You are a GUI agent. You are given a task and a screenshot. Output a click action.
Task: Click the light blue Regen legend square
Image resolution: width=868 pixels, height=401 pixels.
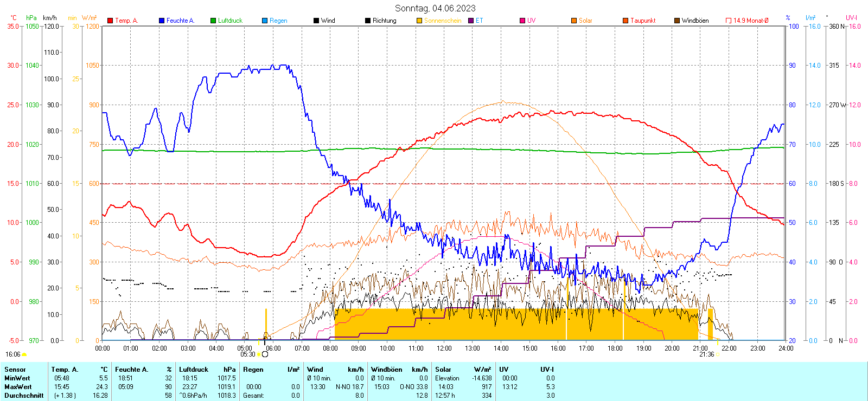tap(265, 21)
